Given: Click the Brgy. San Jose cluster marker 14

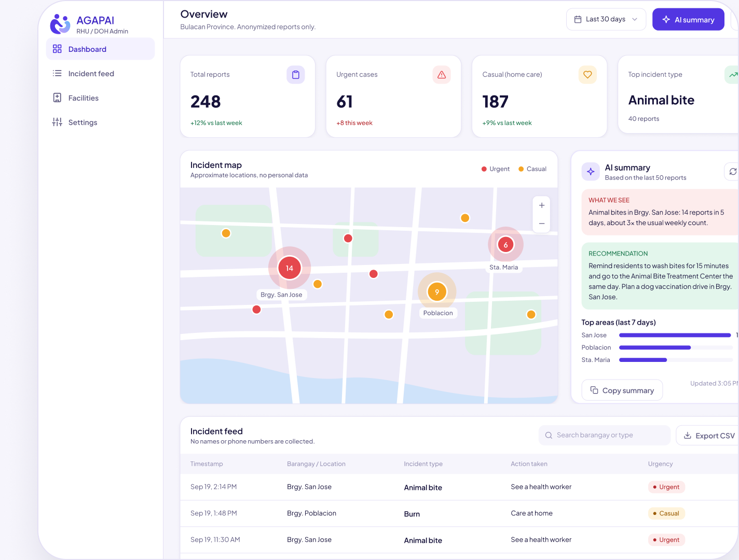Looking at the screenshot, I should tap(290, 268).
